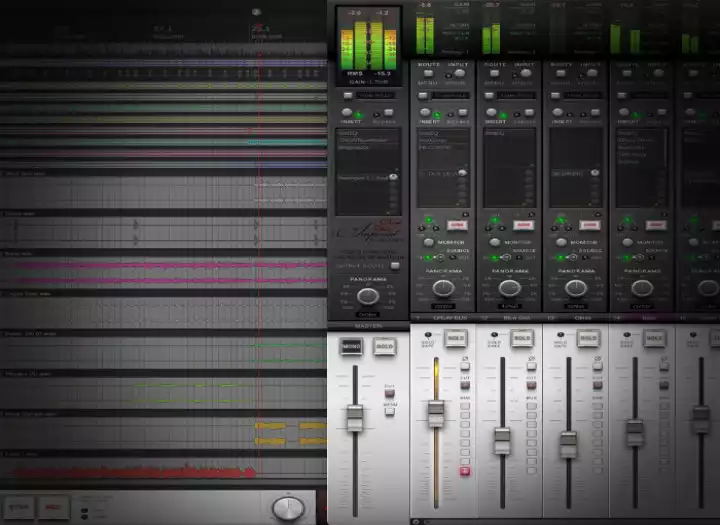Viewport: 720px width, 525px height.
Task: Click the DRUM BUS INSERT knob
Action: pyautogui.click(x=425, y=112)
